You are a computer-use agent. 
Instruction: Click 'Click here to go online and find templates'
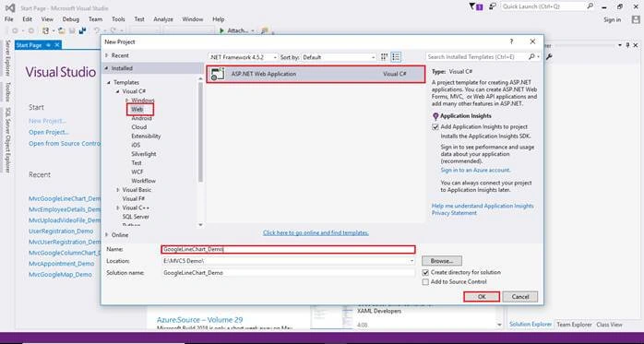[316, 232]
